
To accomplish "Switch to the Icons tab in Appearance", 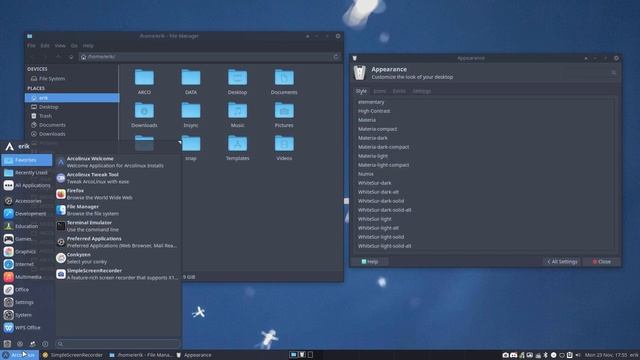I will (380, 91).
